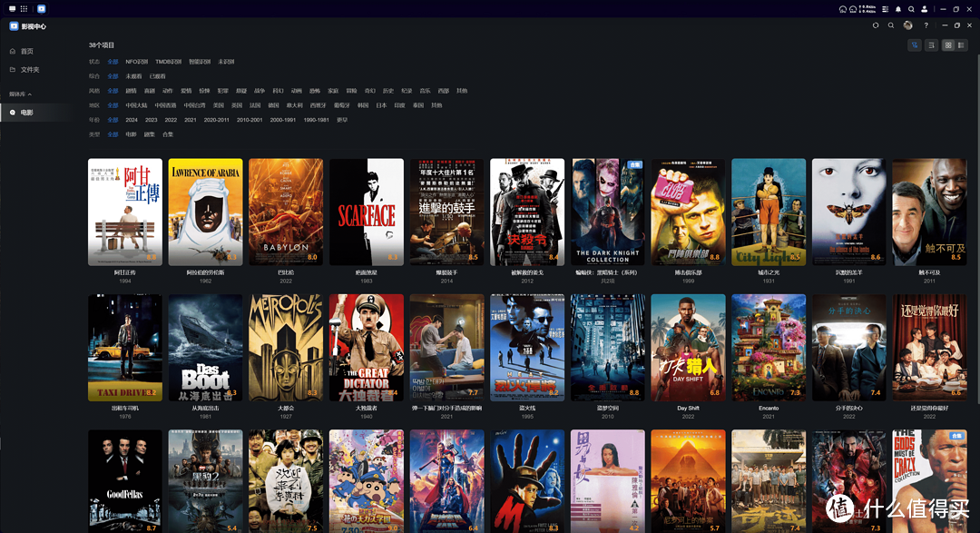
Task: Open the system account icon
Action: pyautogui.click(x=925, y=9)
